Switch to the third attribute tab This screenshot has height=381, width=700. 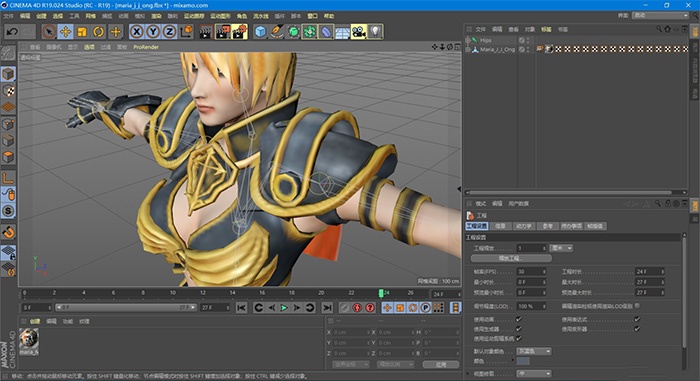pyautogui.click(x=524, y=226)
